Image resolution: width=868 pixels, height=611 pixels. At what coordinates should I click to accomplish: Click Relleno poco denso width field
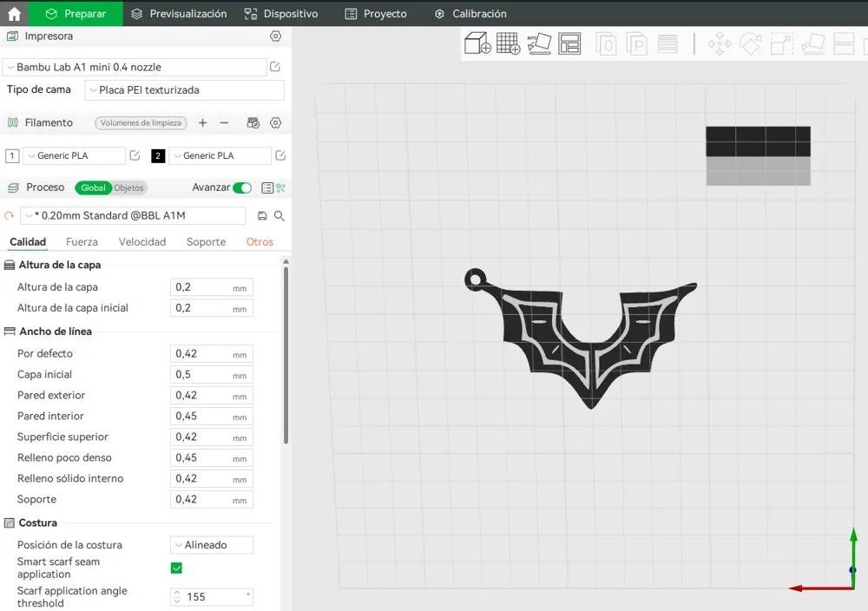(x=212, y=457)
